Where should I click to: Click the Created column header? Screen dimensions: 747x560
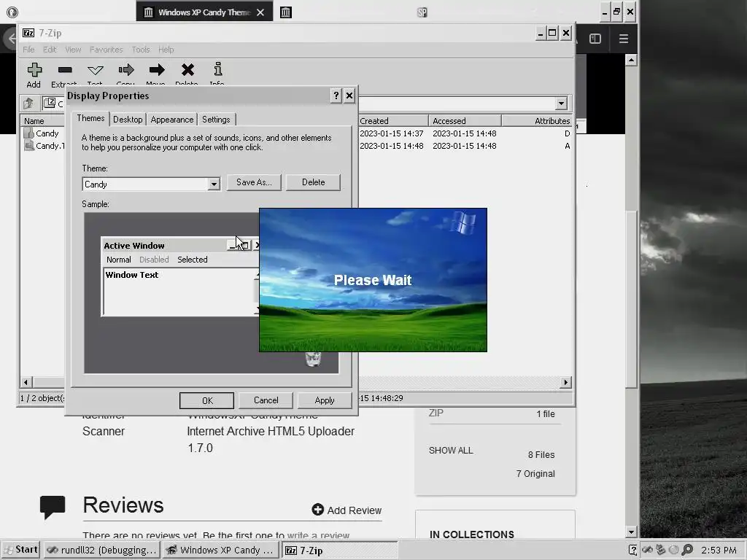(x=392, y=121)
